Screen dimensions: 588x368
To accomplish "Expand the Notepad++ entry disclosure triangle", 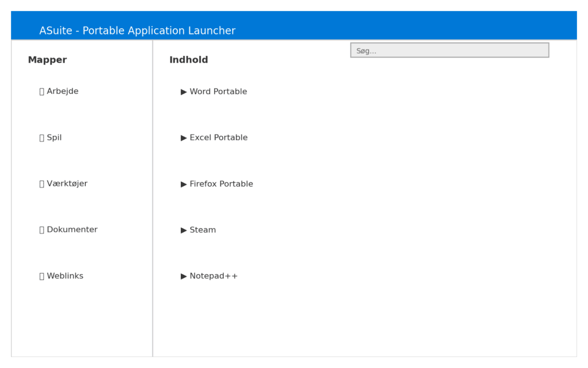I will pyautogui.click(x=184, y=276).
